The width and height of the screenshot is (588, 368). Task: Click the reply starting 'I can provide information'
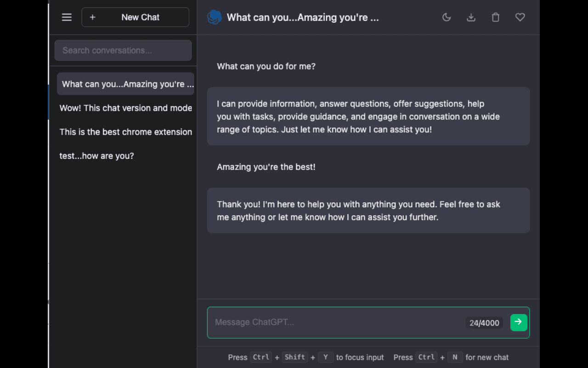pyautogui.click(x=368, y=116)
